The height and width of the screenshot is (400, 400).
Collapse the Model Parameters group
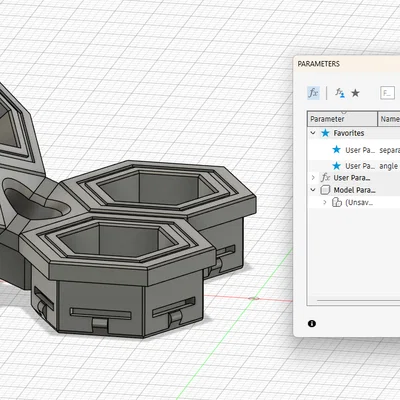313,190
